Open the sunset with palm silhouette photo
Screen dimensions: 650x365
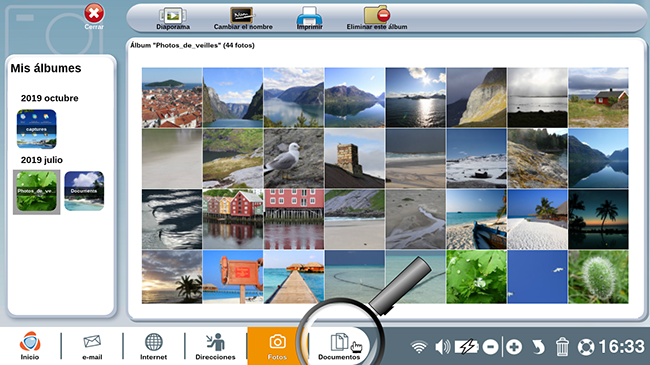[172, 277]
